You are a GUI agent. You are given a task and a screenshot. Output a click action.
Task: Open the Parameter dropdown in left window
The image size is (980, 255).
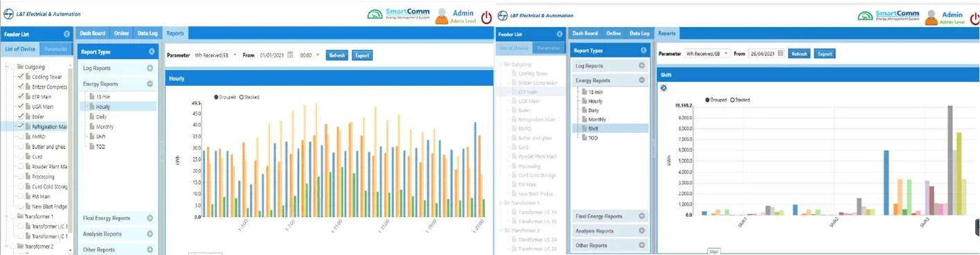click(215, 55)
